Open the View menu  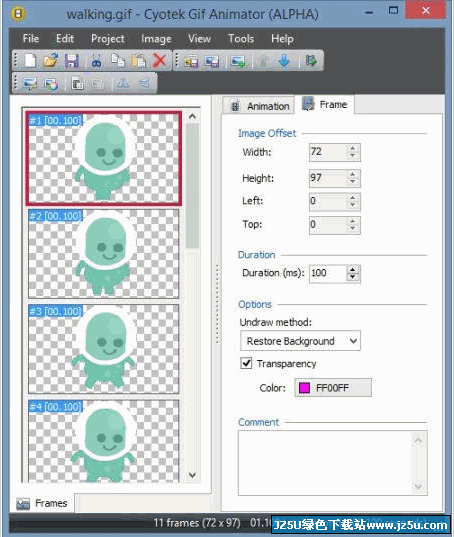coord(199,38)
